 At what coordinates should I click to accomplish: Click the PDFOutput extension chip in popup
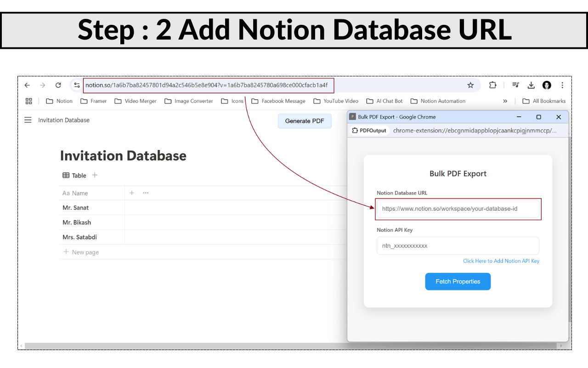pos(369,131)
